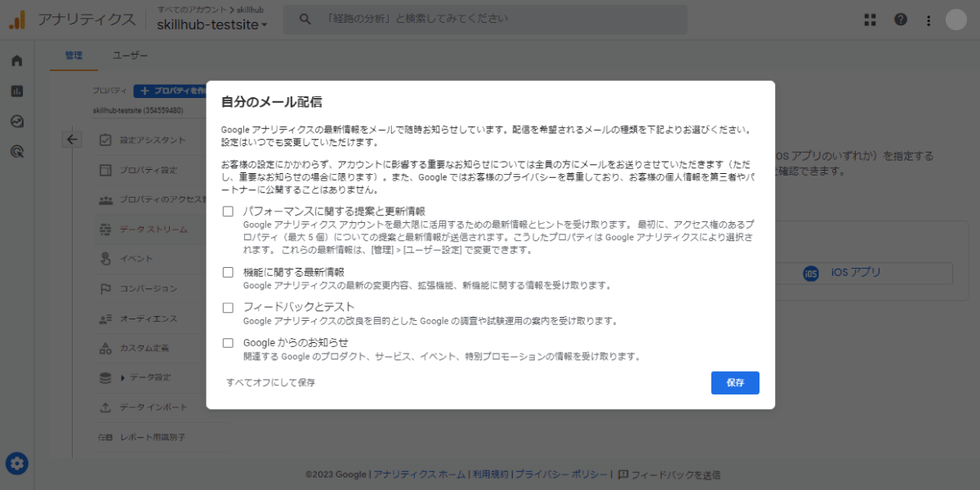Open skillhub-testsite property dropdown
Viewport: 980px width, 490px height.
[x=212, y=25]
